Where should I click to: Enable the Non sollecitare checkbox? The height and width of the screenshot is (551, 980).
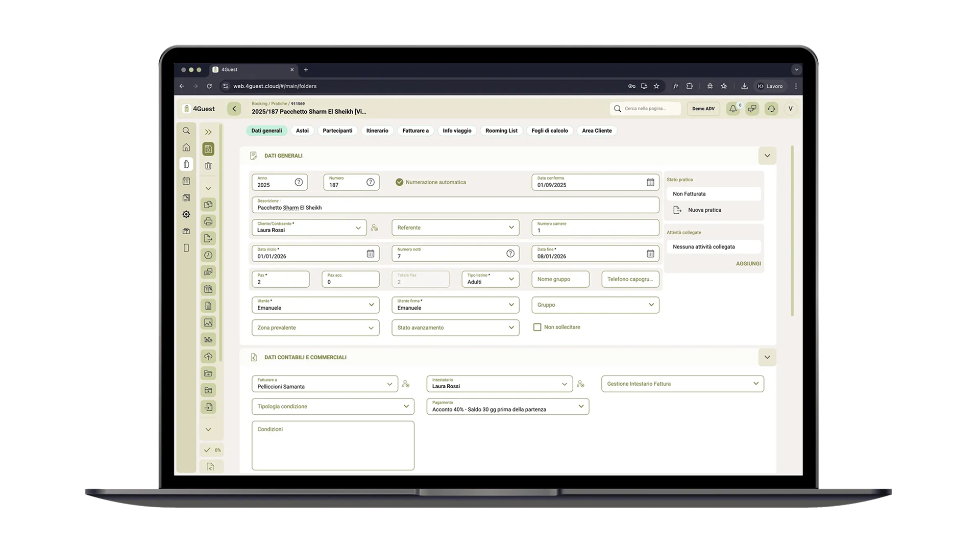[x=537, y=327]
